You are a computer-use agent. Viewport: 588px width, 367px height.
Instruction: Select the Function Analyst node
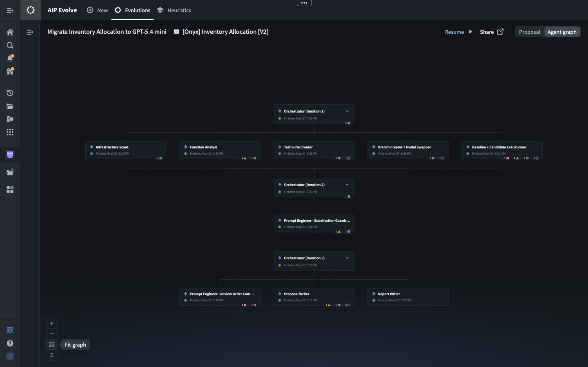pyautogui.click(x=220, y=150)
